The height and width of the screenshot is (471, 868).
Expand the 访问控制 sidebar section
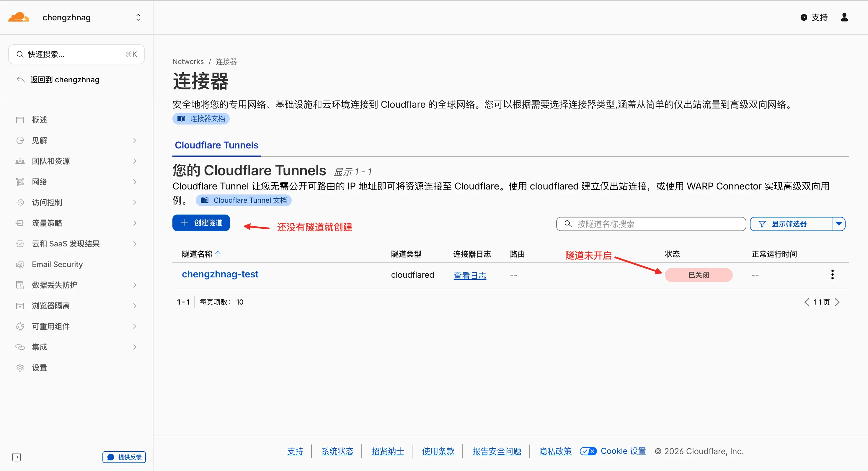134,202
